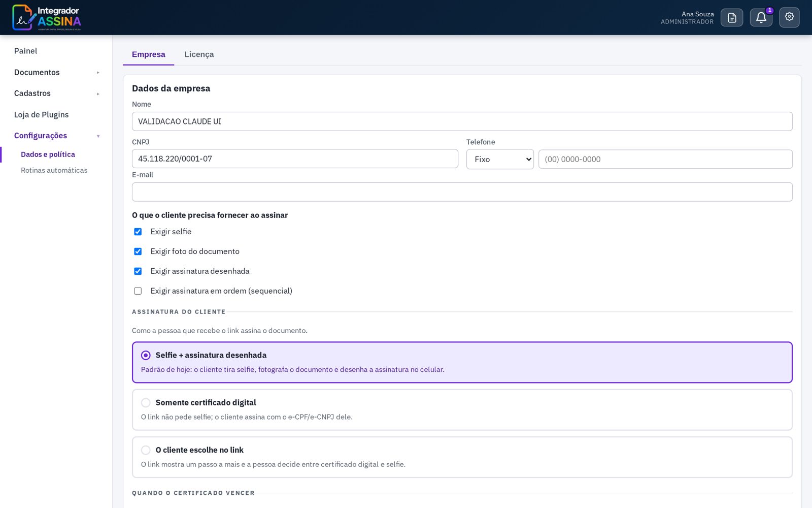Expand the Cadastros menu arrow
This screenshot has height=508, width=812.
coord(98,94)
